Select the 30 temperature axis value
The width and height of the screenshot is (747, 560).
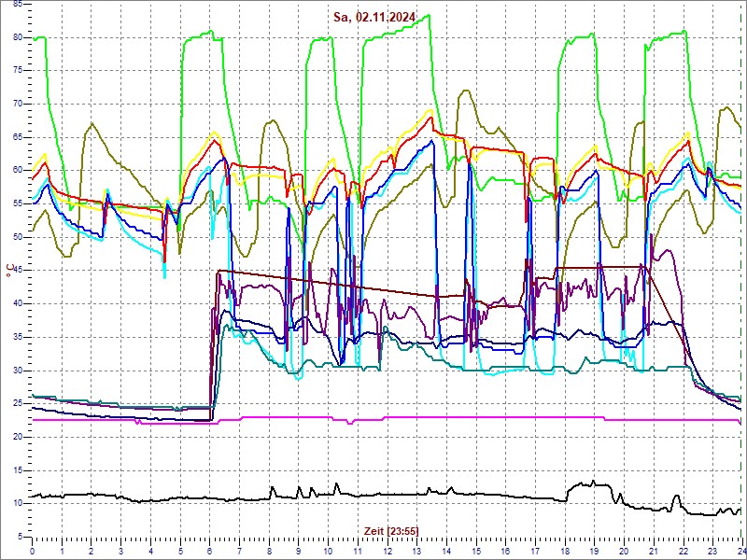pos(17,371)
